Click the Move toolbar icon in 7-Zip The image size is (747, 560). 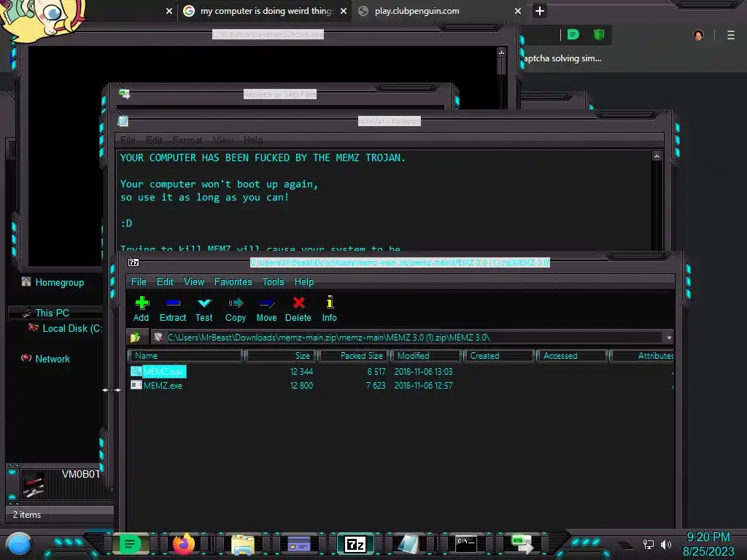point(266,309)
